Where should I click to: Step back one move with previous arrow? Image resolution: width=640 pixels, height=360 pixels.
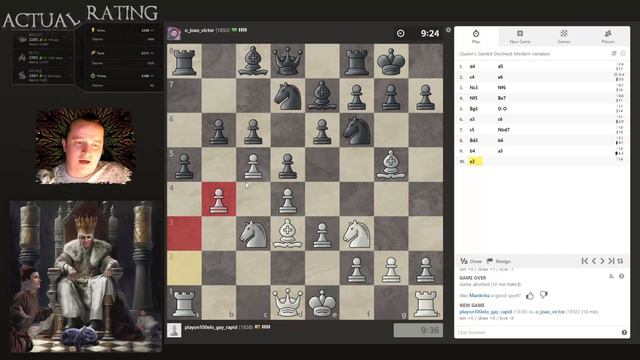coord(594,261)
